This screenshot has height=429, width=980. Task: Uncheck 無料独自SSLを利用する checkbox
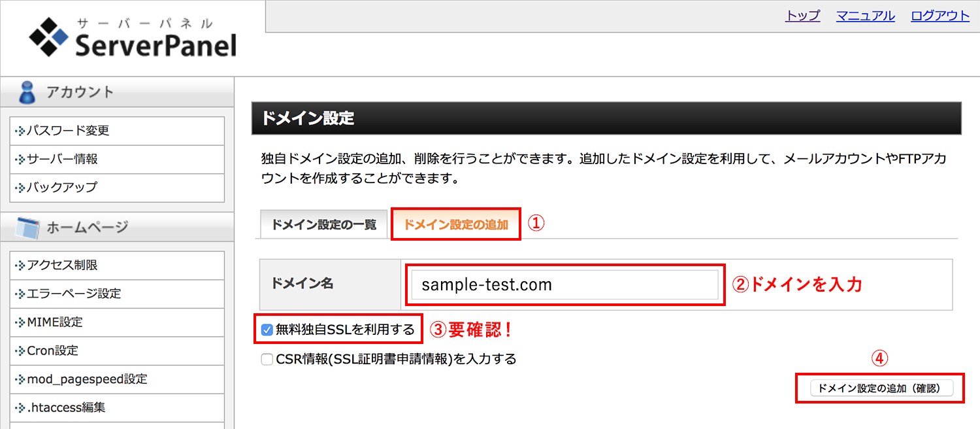point(267,330)
